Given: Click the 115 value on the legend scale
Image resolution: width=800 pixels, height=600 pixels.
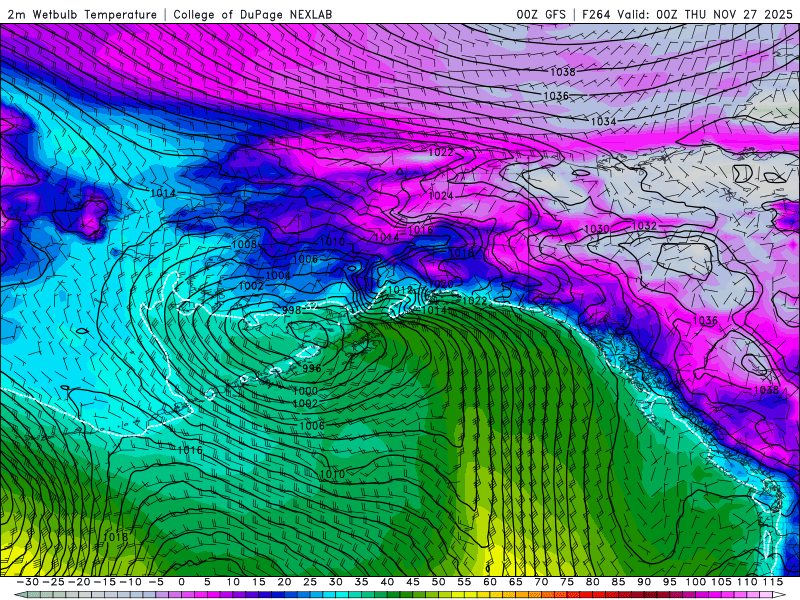Looking at the screenshot, I should tap(772, 582).
